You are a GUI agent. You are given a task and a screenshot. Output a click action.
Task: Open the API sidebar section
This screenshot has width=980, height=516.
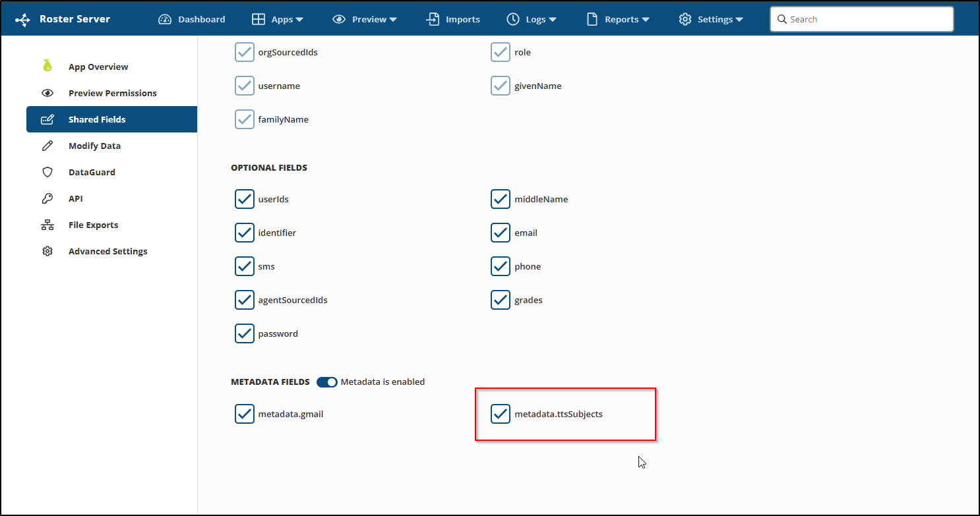(x=111, y=198)
